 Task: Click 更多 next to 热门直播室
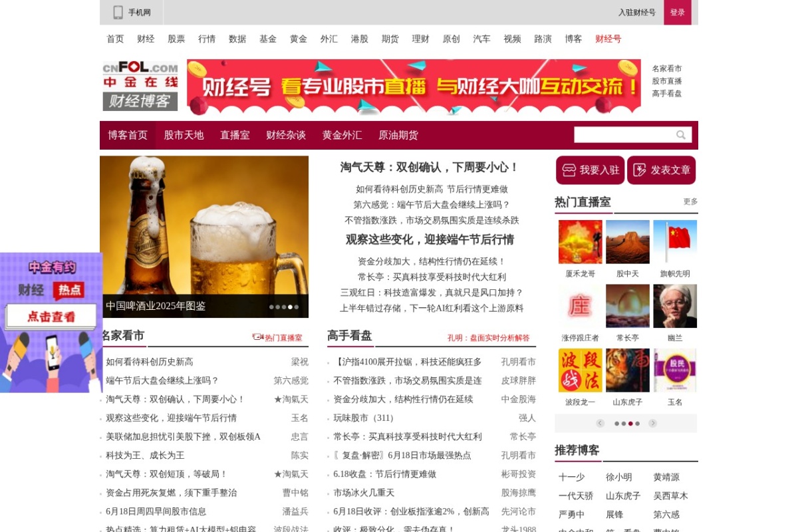690,201
